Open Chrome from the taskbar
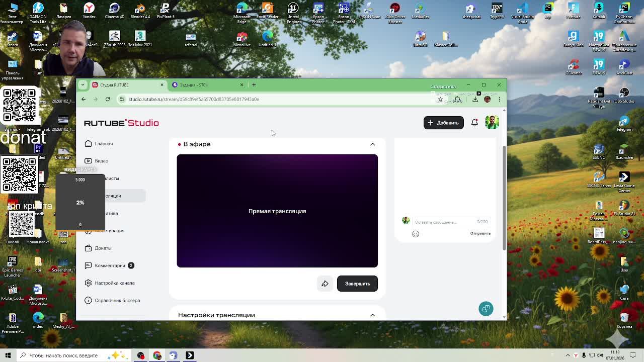This screenshot has height=362, width=644. click(x=157, y=355)
